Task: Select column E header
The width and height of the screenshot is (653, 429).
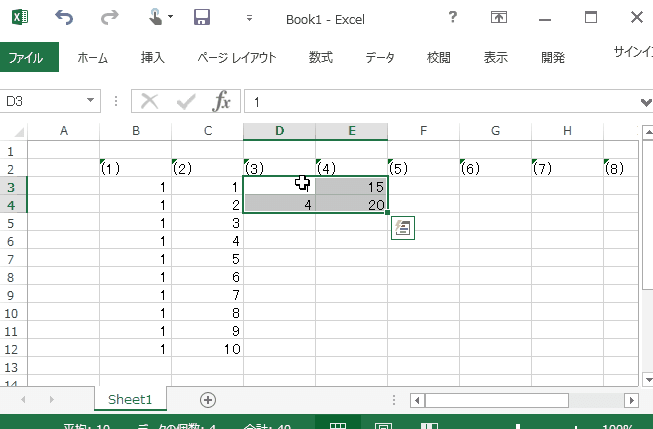Action: click(x=352, y=131)
